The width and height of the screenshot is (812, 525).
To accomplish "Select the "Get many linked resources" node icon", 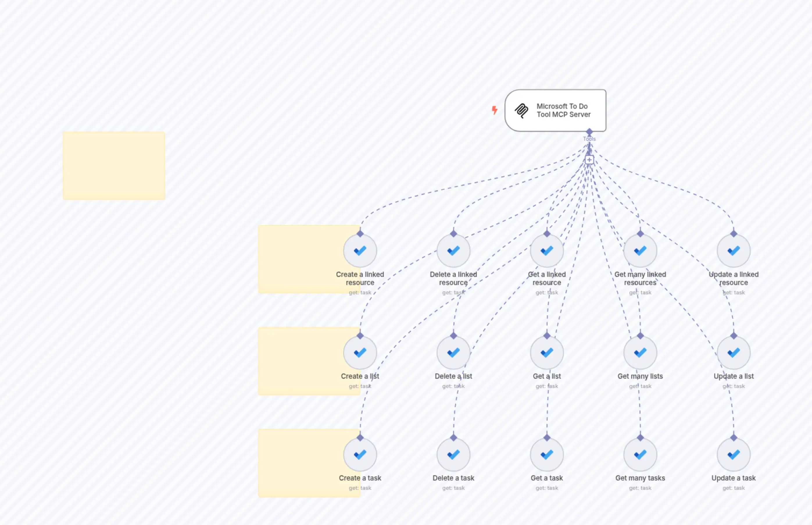I will [640, 250].
